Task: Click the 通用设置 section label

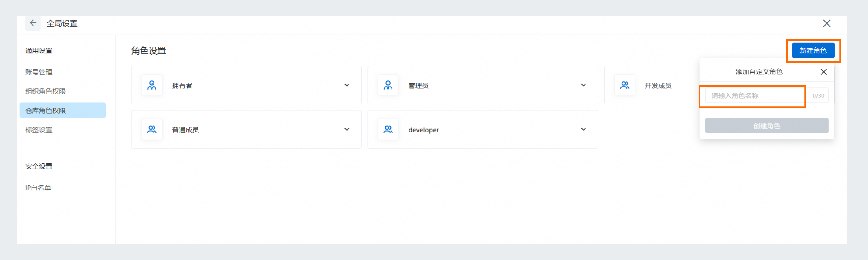Action: tap(39, 51)
